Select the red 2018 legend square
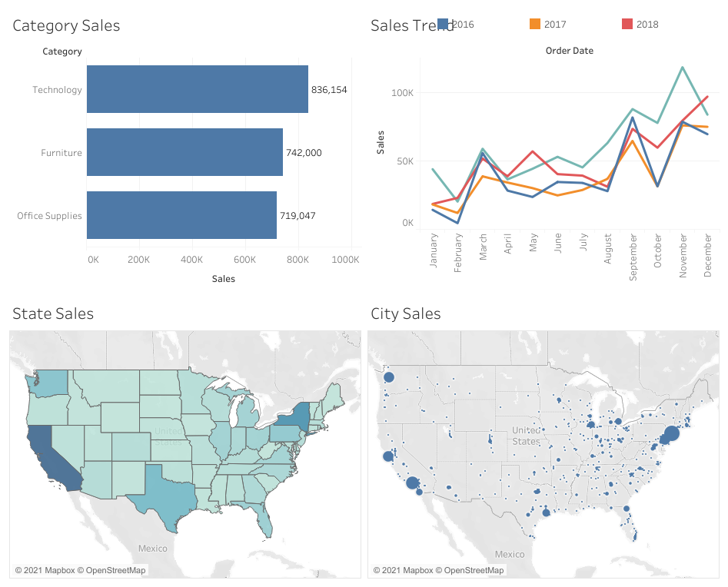The height and width of the screenshot is (587, 728). [x=627, y=24]
